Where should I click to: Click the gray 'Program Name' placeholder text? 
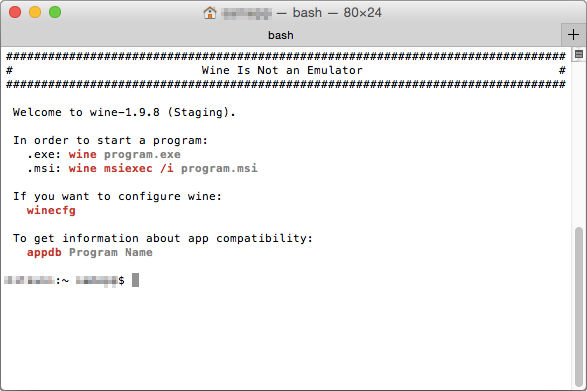(x=111, y=252)
